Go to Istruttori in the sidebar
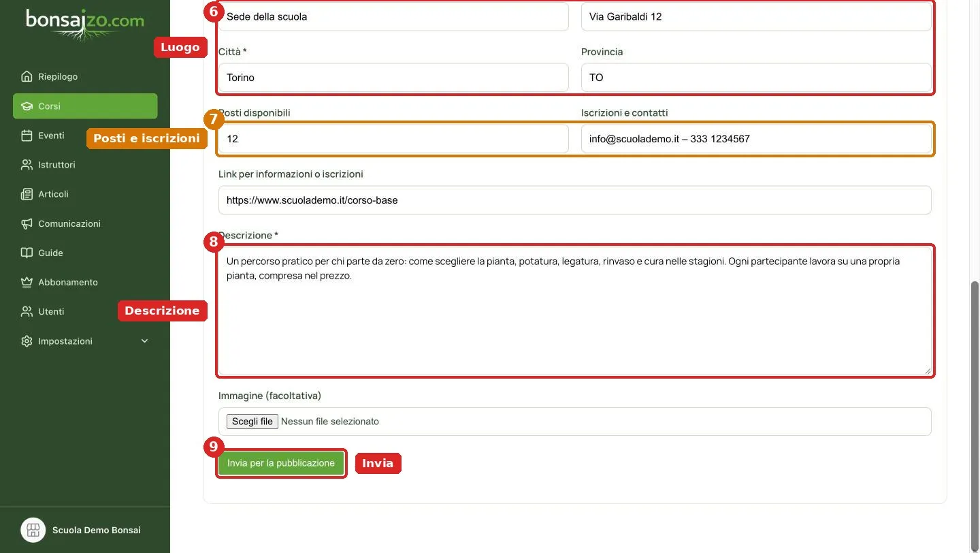The height and width of the screenshot is (553, 980). [85, 165]
